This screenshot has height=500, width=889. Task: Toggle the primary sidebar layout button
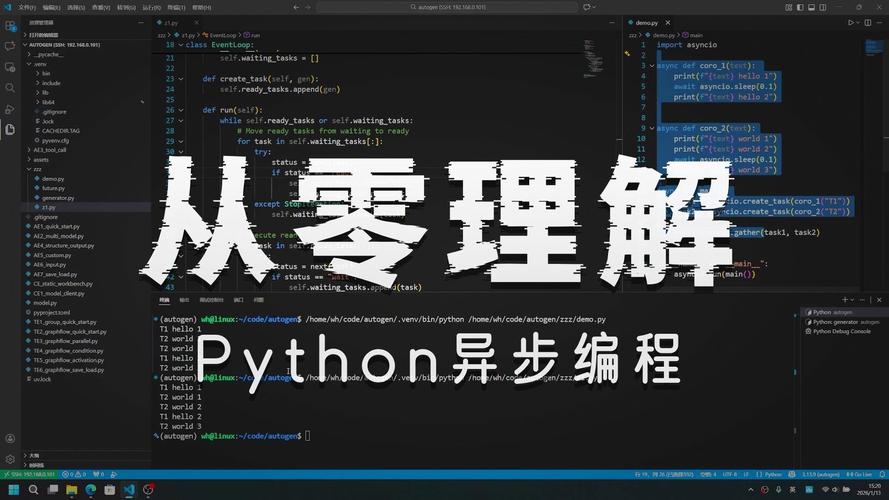point(800,7)
